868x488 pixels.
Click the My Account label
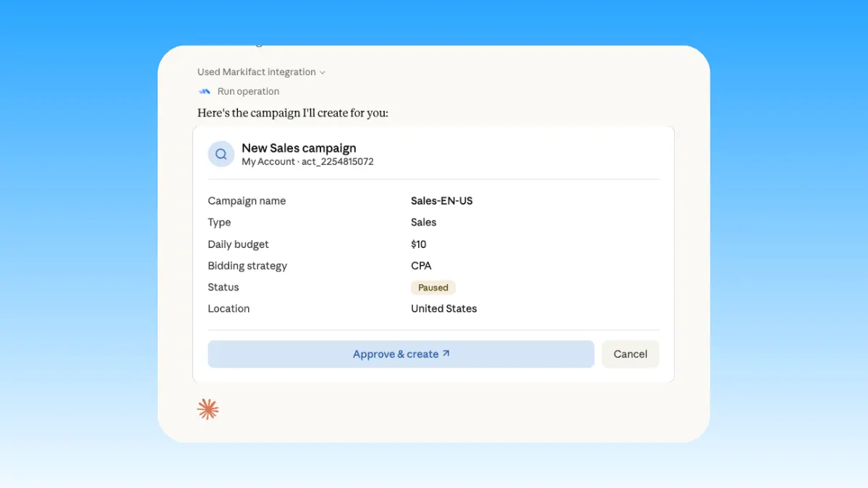268,161
